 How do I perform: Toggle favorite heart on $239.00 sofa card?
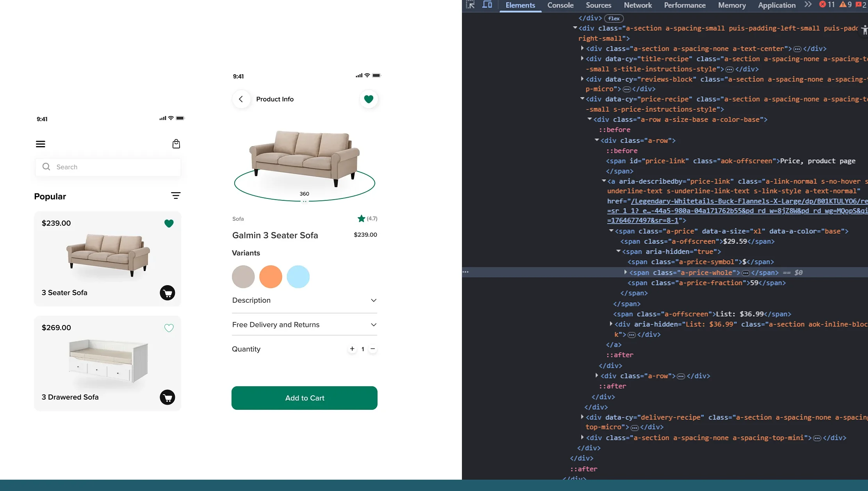(x=169, y=223)
